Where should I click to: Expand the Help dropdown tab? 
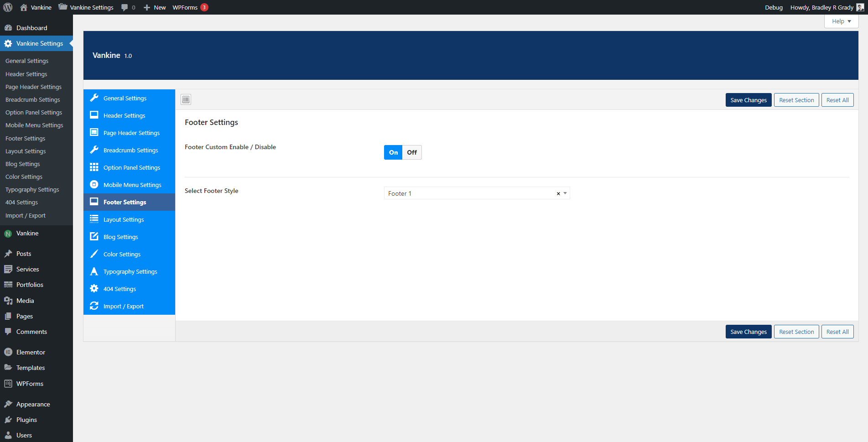point(841,21)
